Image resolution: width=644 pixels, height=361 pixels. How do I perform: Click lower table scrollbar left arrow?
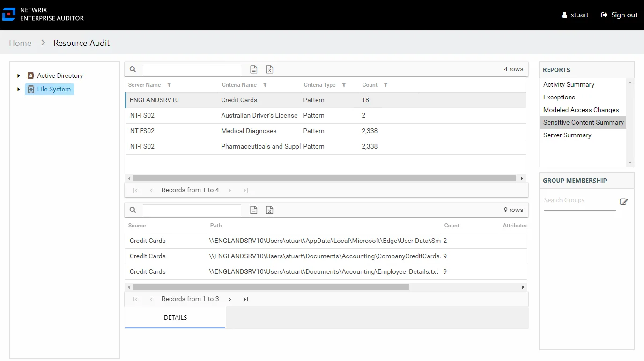click(x=129, y=287)
